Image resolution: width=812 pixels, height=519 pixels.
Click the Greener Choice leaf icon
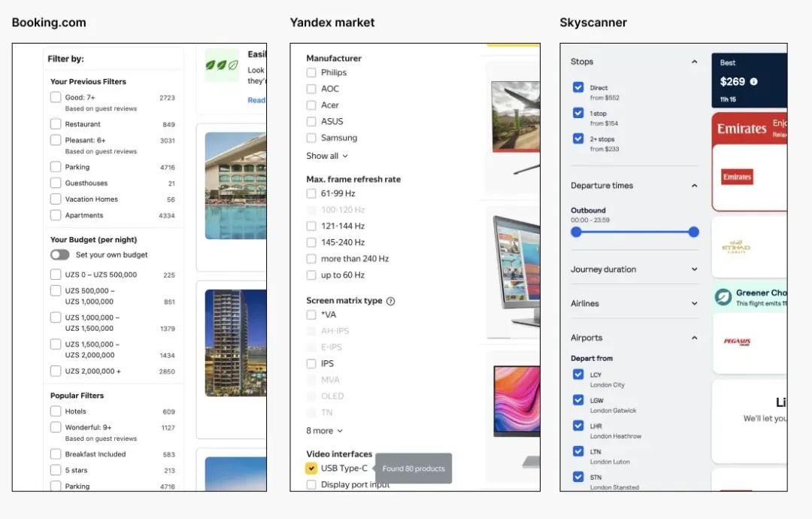(723, 297)
